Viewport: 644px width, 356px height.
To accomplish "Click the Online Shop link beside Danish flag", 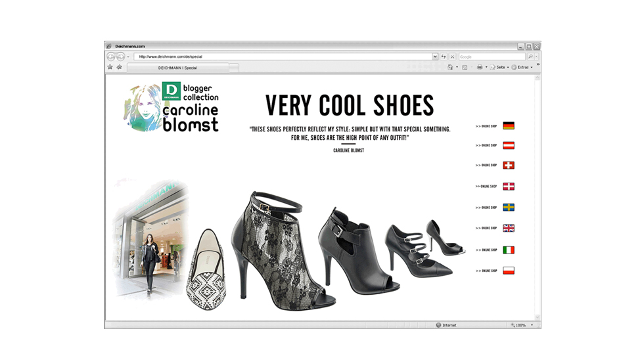I will [486, 186].
